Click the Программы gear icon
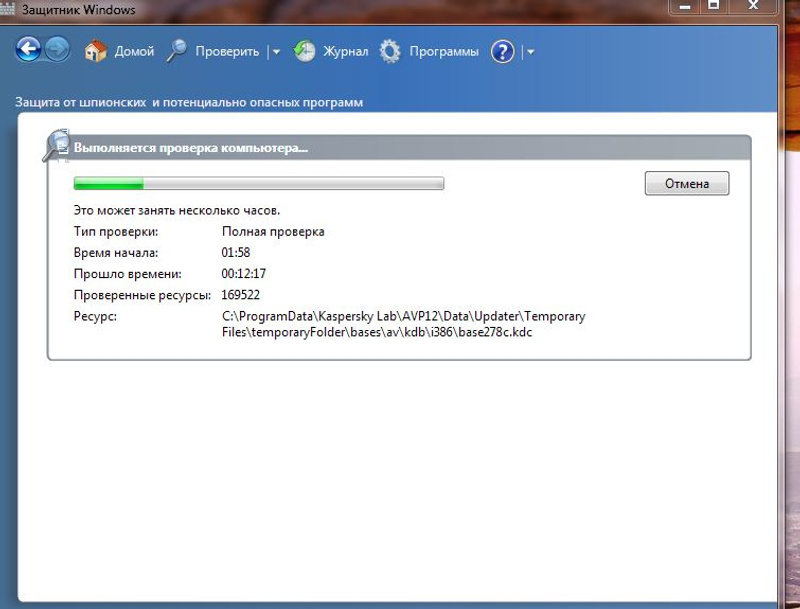Image resolution: width=800 pixels, height=609 pixels. click(390, 52)
